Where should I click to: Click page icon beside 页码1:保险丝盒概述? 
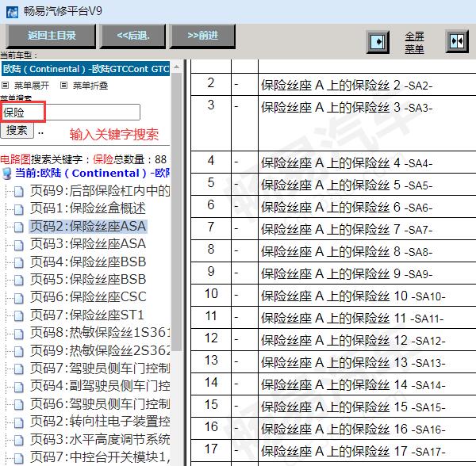point(19,209)
